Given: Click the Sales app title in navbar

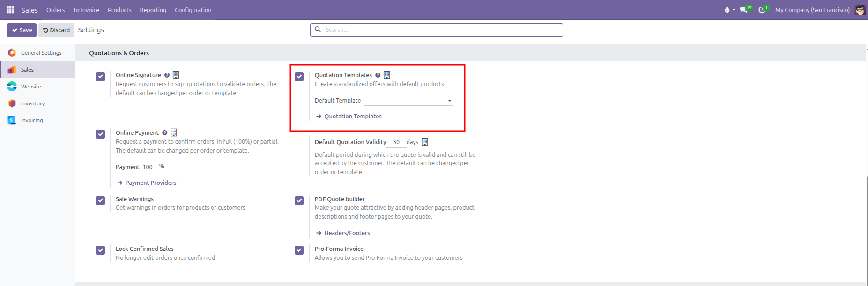Looking at the screenshot, I should (x=30, y=10).
